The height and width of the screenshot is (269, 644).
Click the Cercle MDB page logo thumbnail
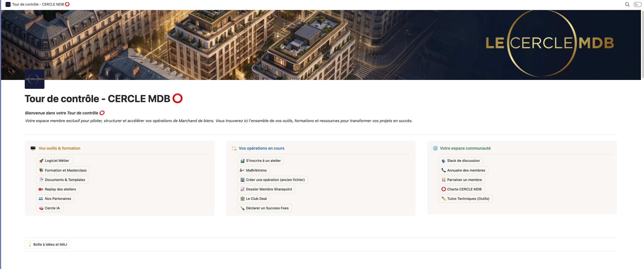pyautogui.click(x=34, y=79)
